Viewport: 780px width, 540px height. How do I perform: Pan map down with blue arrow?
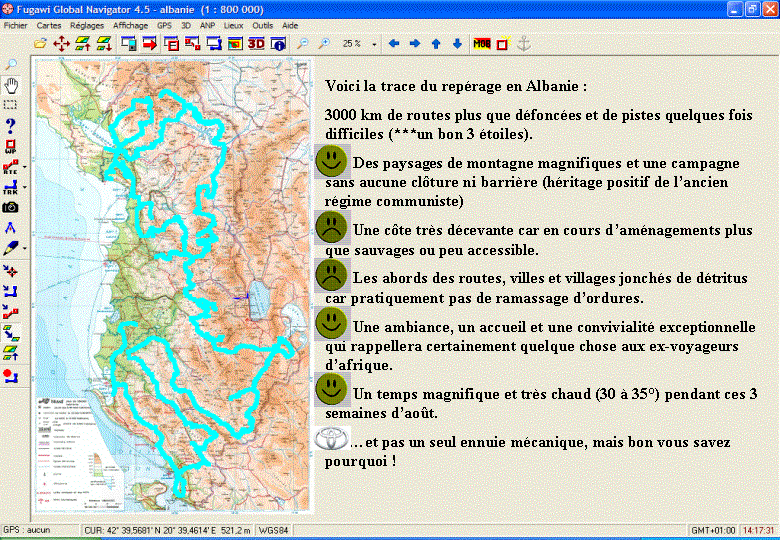(x=458, y=44)
